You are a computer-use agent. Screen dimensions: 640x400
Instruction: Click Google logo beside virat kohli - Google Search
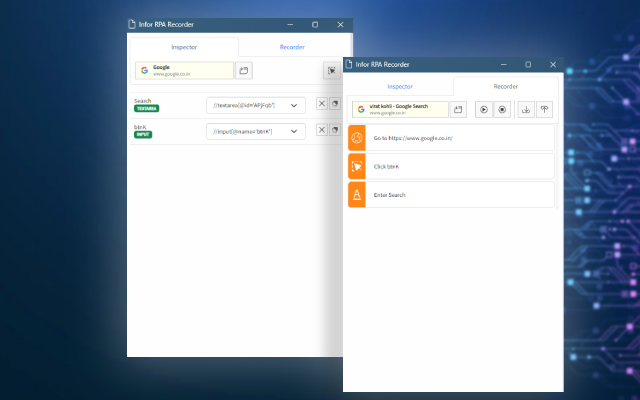pyautogui.click(x=361, y=109)
